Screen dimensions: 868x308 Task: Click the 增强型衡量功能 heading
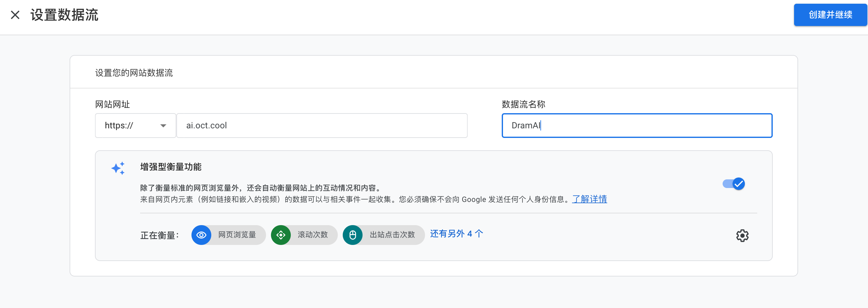coord(170,167)
